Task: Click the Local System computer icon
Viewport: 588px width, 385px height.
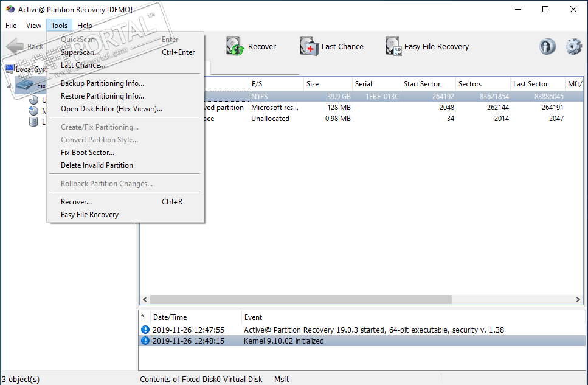Action: [10, 69]
